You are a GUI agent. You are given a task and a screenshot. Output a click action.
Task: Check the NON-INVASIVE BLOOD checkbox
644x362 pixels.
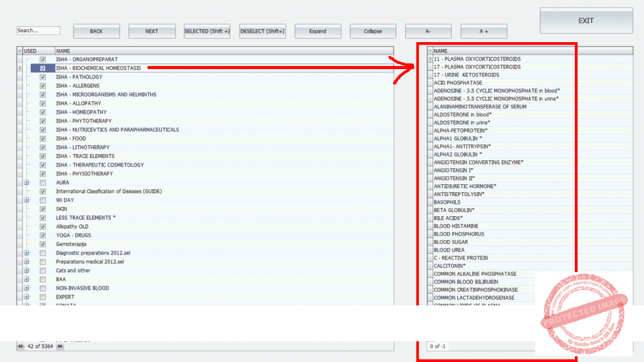coord(43,288)
